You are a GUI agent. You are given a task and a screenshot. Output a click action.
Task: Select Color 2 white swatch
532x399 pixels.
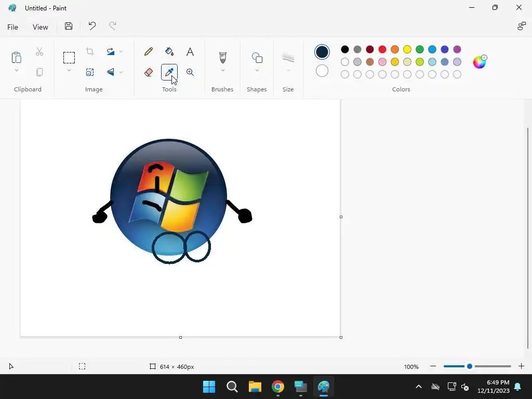[x=322, y=71]
